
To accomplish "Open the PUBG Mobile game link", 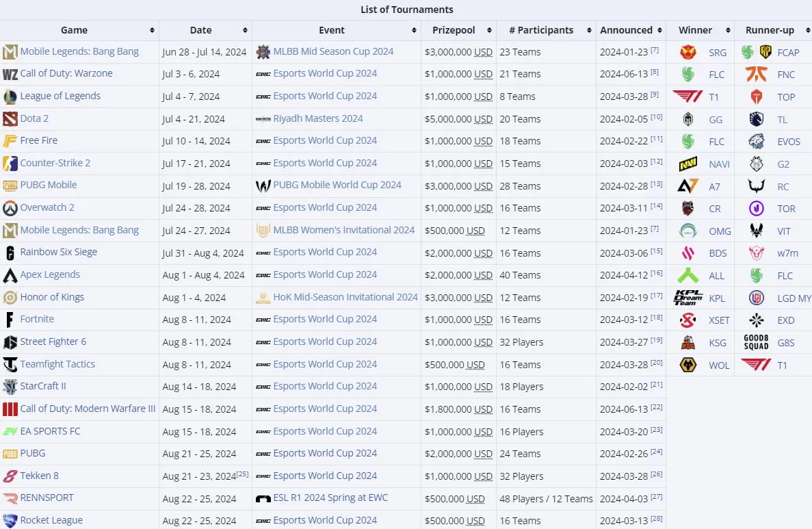I will pyautogui.click(x=48, y=185).
